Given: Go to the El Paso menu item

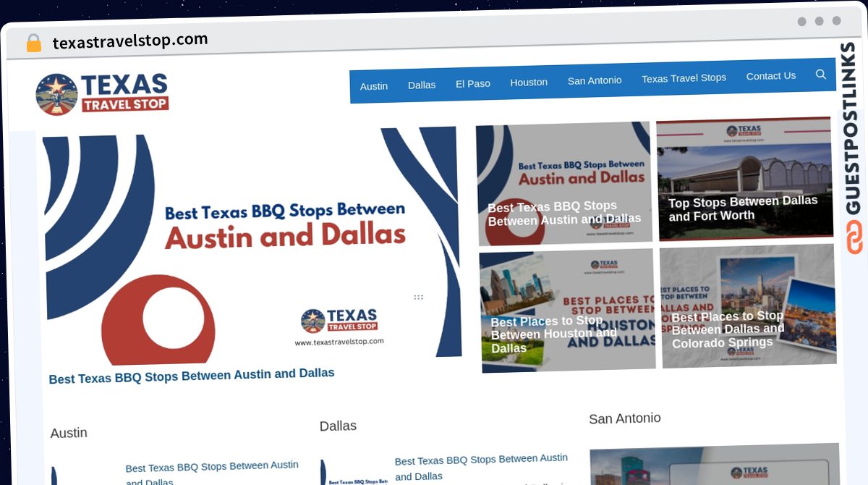Looking at the screenshot, I should pyautogui.click(x=473, y=83).
